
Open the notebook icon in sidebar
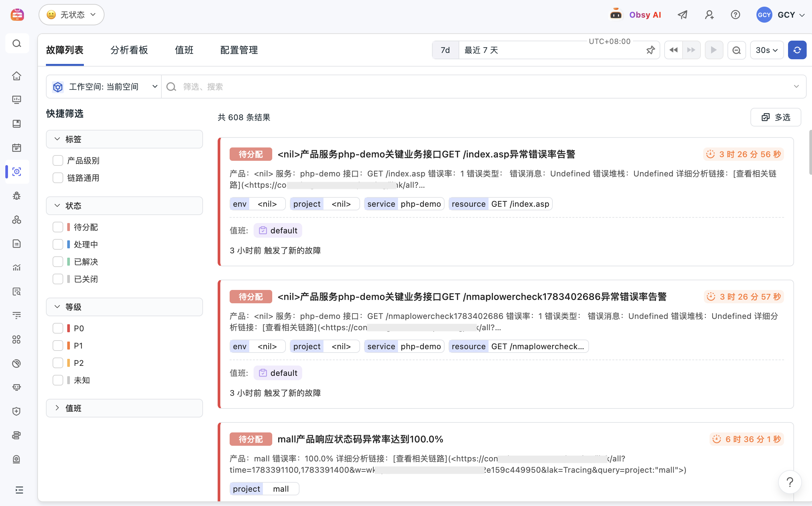pos(17,124)
